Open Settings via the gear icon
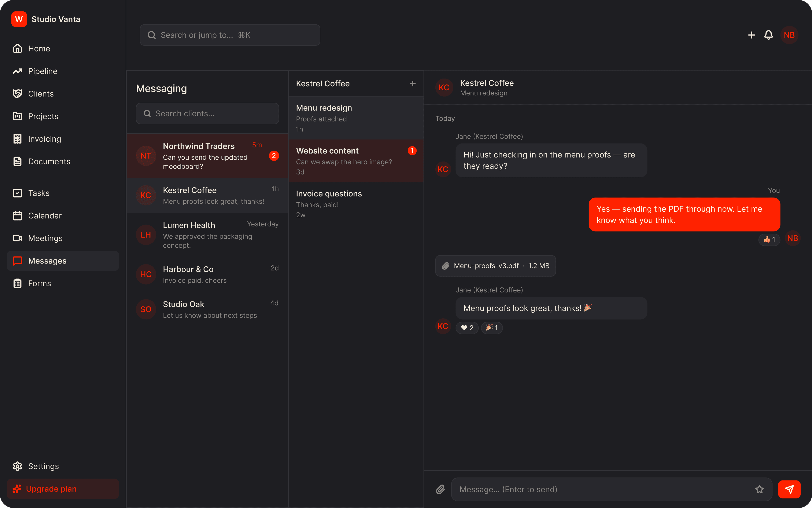This screenshot has height=508, width=812. 18,466
